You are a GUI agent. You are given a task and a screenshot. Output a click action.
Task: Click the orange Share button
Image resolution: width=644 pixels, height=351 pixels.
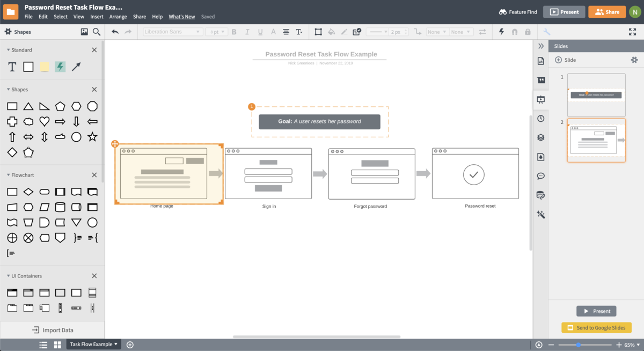pos(606,12)
